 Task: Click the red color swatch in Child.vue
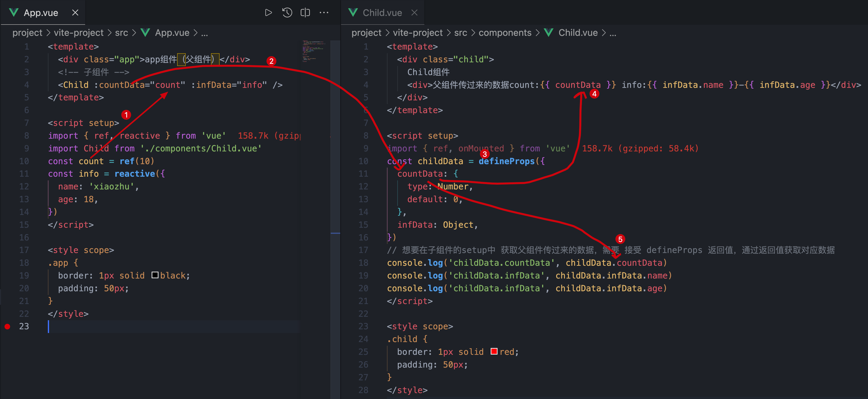[494, 351]
